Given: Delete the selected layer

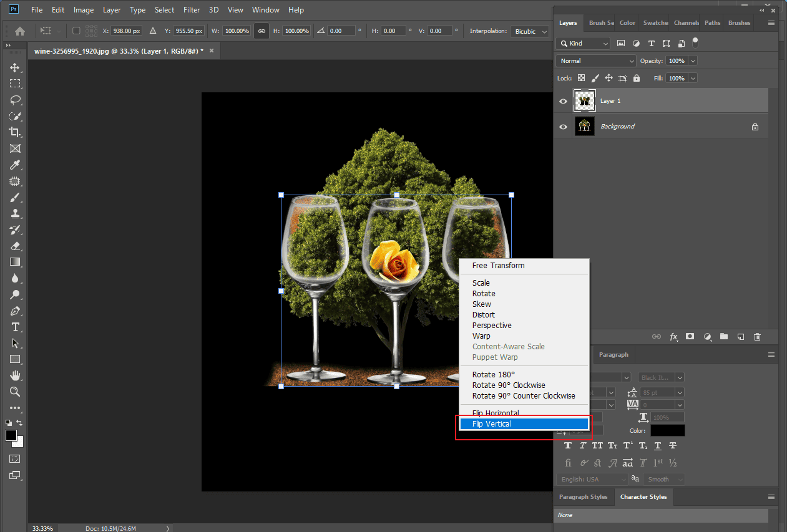Looking at the screenshot, I should (757, 336).
